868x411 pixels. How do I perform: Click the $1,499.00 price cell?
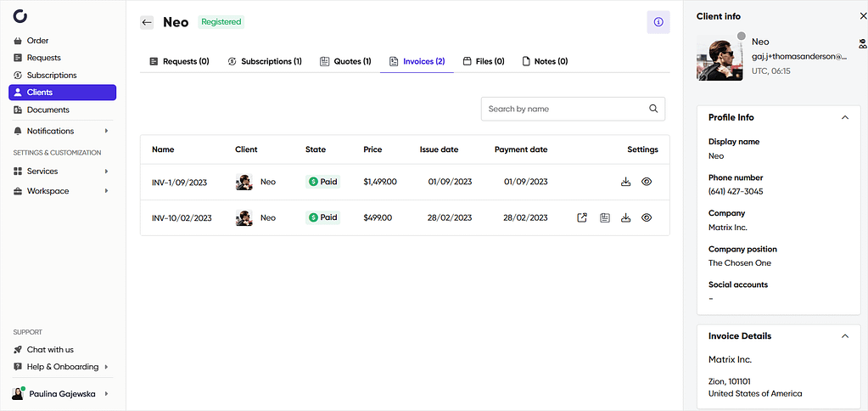click(380, 182)
